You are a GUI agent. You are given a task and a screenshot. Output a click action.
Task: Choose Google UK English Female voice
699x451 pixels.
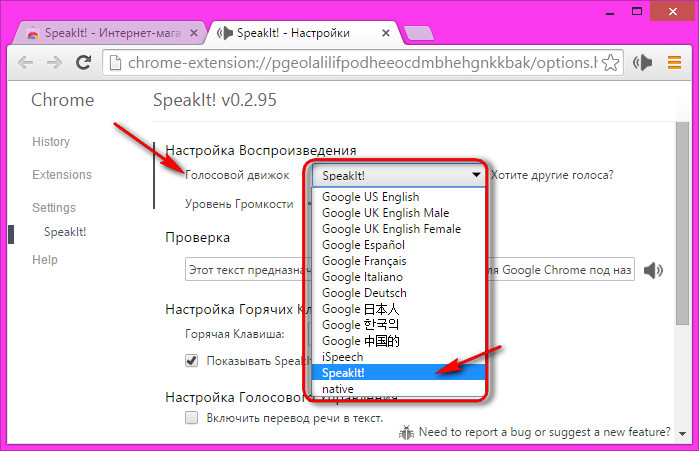click(398, 229)
